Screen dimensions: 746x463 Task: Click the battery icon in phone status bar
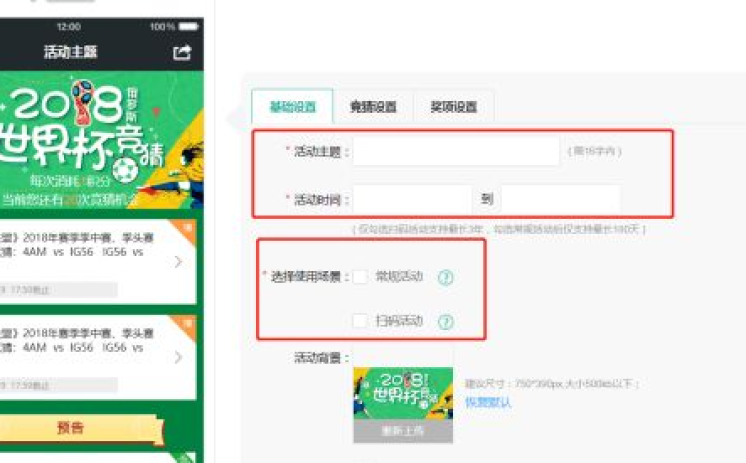point(188,26)
